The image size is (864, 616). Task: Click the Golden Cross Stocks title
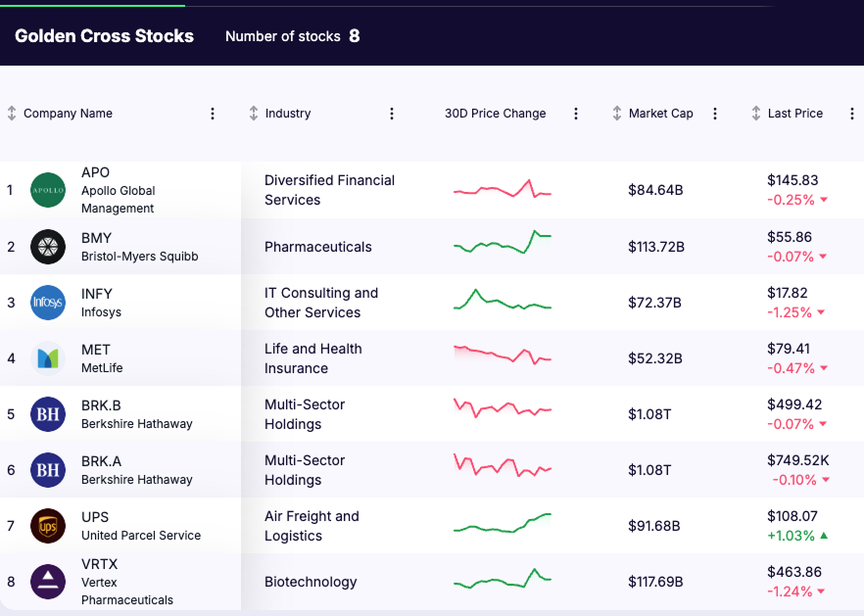click(x=104, y=36)
